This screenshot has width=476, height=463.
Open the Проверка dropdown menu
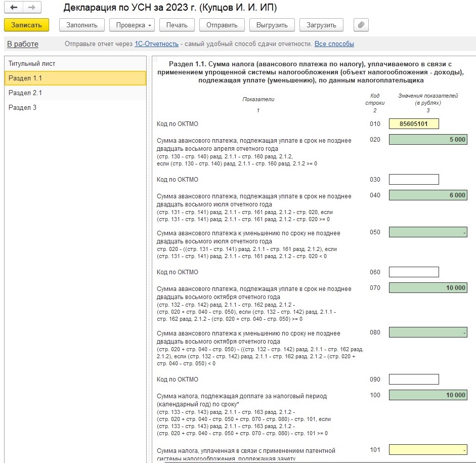tap(132, 25)
